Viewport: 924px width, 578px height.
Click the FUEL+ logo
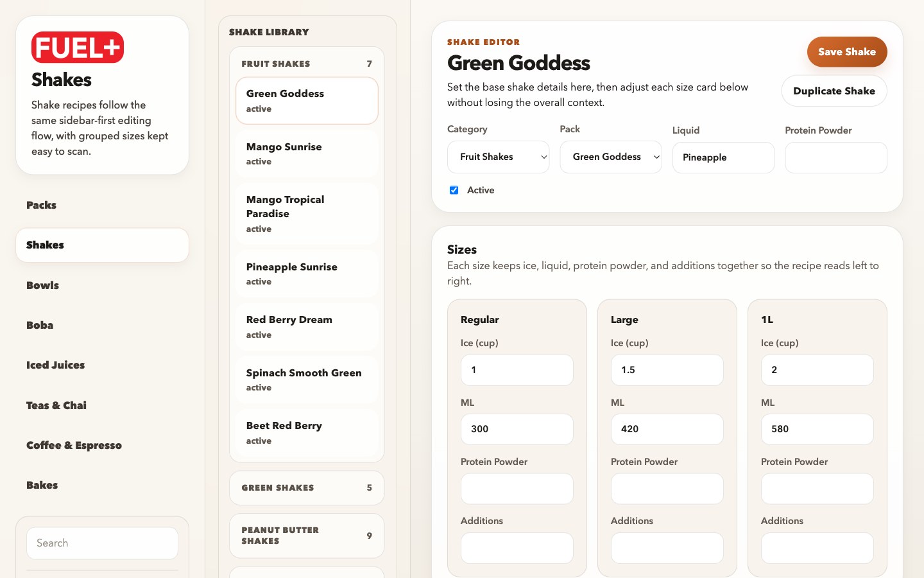(x=78, y=48)
